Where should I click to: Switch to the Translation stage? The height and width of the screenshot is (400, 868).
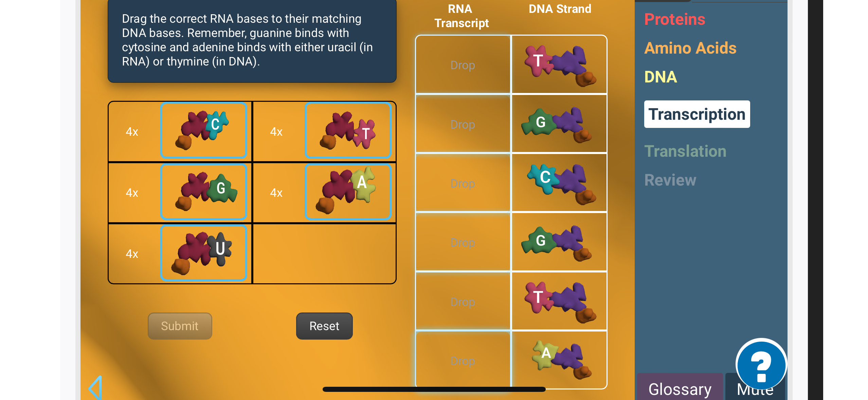(685, 151)
